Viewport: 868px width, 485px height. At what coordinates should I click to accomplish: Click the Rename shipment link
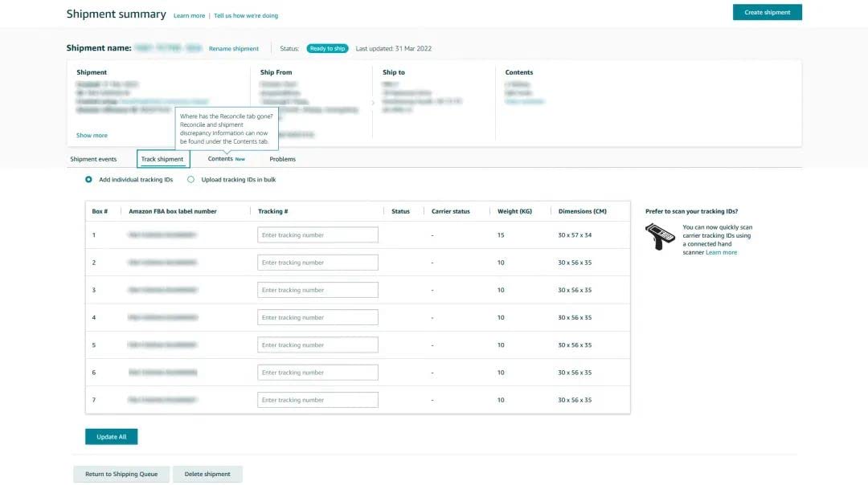(234, 49)
